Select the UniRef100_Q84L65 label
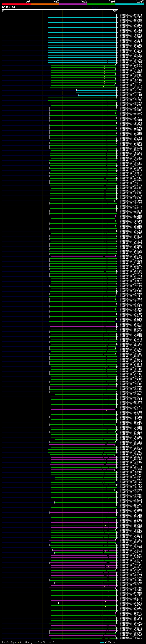146x644 pixels. click(x=131, y=603)
